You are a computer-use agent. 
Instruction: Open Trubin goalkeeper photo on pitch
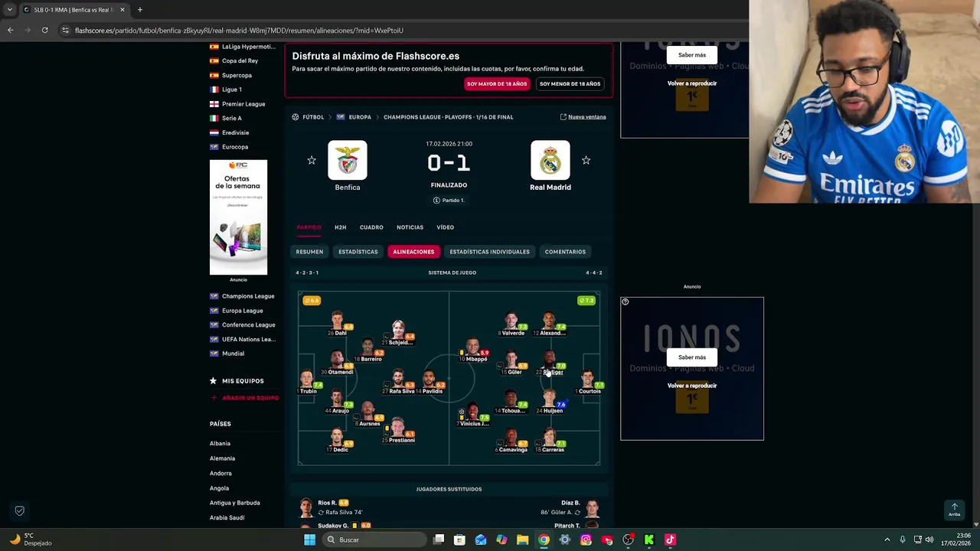307,380
